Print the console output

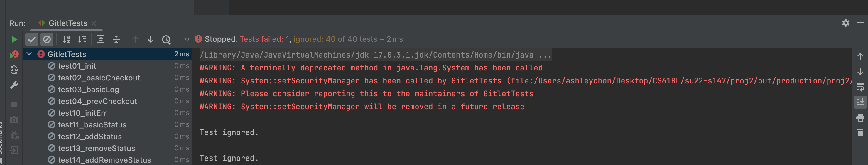860,118
